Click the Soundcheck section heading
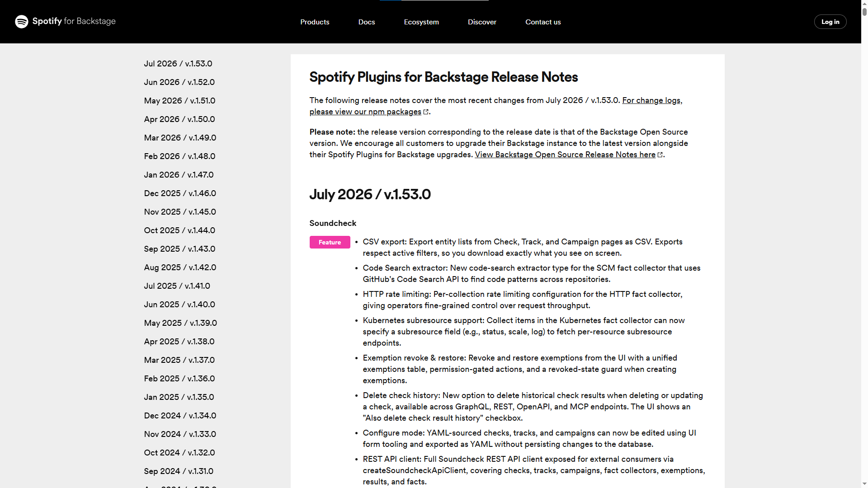The width and height of the screenshot is (868, 488). click(333, 223)
